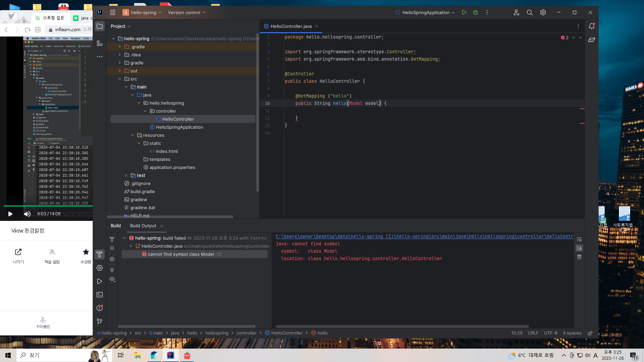Select index.html in project tree
The image size is (644, 362).
tap(167, 151)
